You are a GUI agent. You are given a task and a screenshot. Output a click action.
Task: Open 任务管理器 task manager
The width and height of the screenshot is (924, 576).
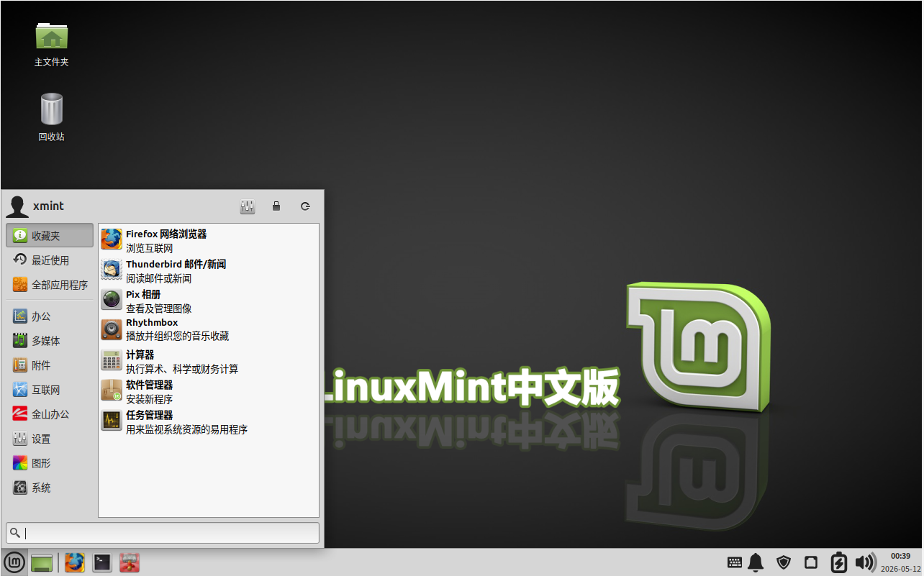coord(209,422)
